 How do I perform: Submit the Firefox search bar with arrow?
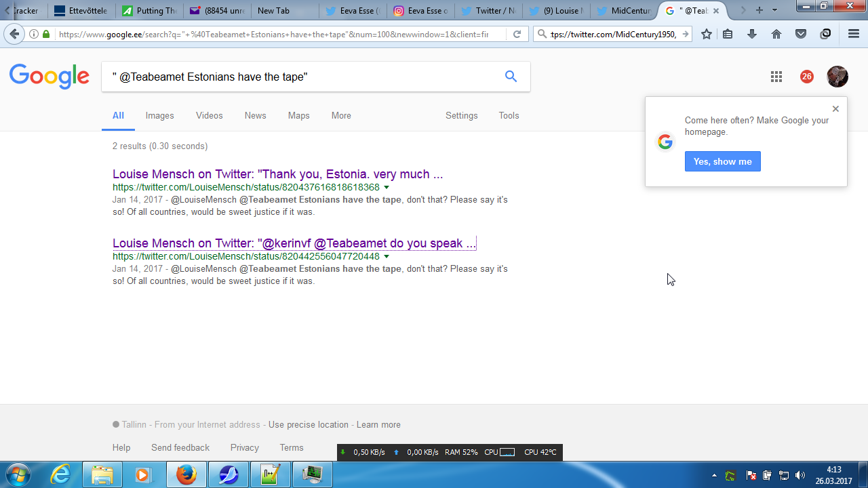[x=685, y=34]
